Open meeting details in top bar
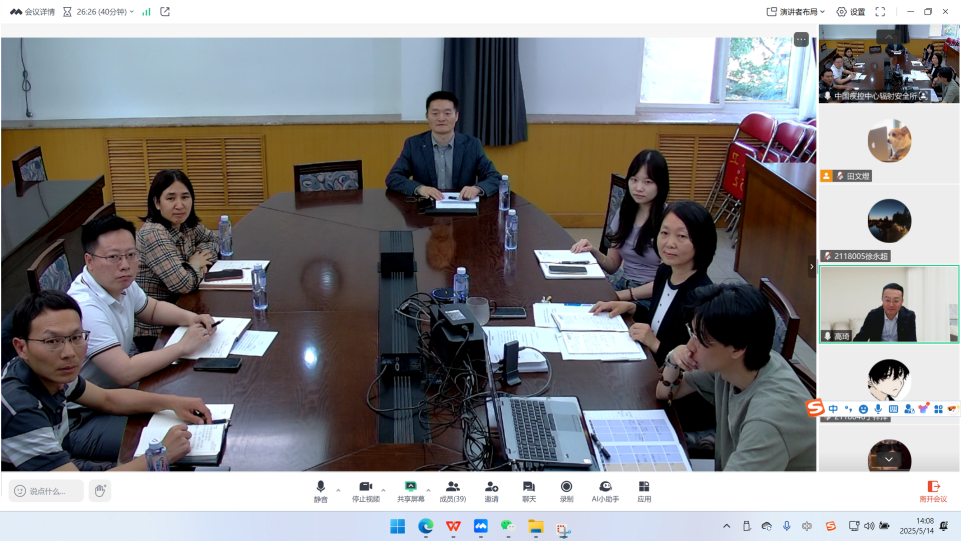 coord(32,12)
